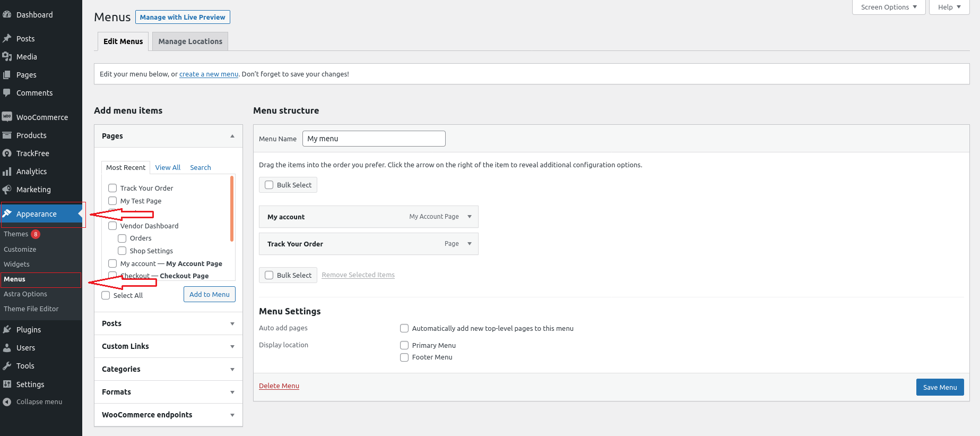Select the Most Recent tab

[x=126, y=167]
